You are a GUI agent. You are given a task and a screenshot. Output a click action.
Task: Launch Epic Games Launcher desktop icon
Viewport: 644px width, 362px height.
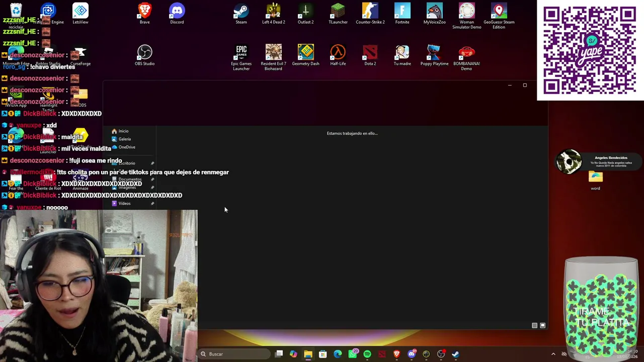pyautogui.click(x=241, y=58)
